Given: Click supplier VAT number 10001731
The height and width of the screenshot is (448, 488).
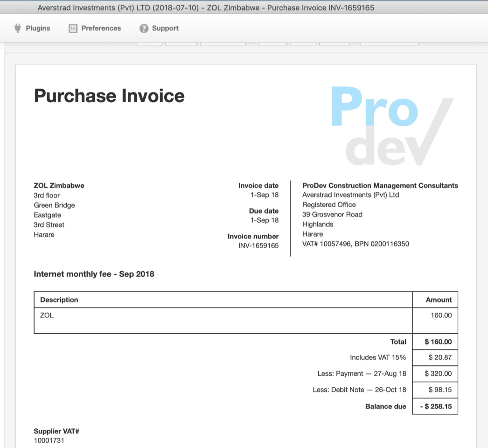Looking at the screenshot, I should 49,441.
